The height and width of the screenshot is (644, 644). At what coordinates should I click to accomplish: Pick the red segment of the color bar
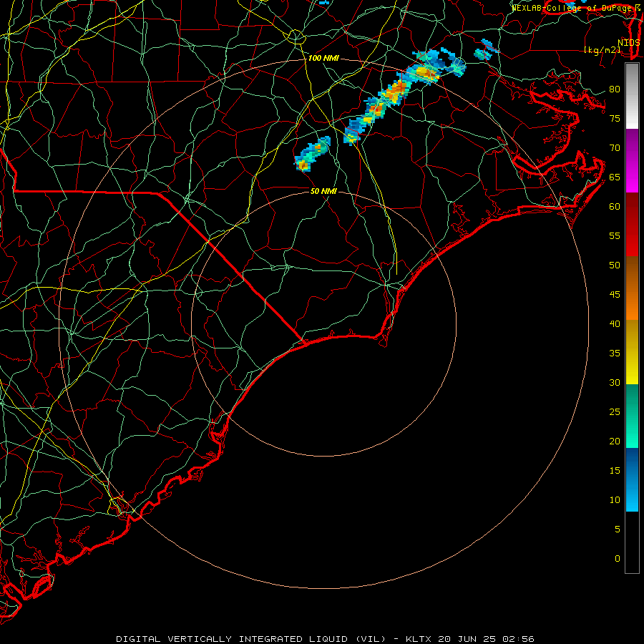[632, 225]
